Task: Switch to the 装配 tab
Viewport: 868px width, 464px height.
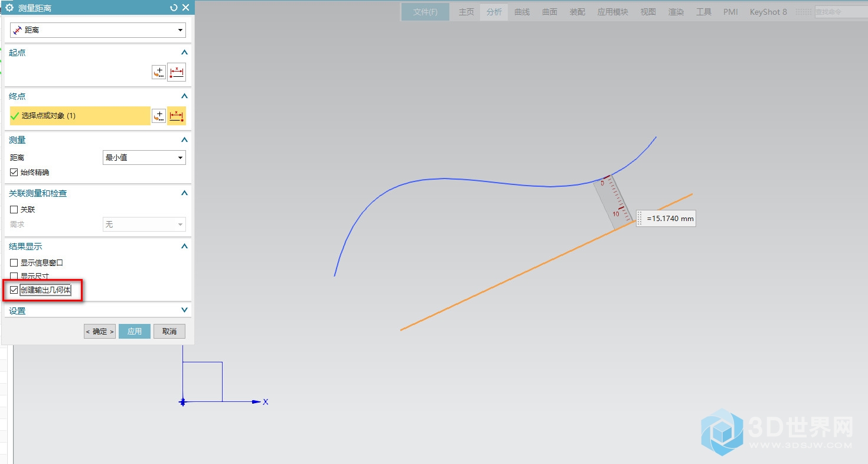Action: click(577, 12)
